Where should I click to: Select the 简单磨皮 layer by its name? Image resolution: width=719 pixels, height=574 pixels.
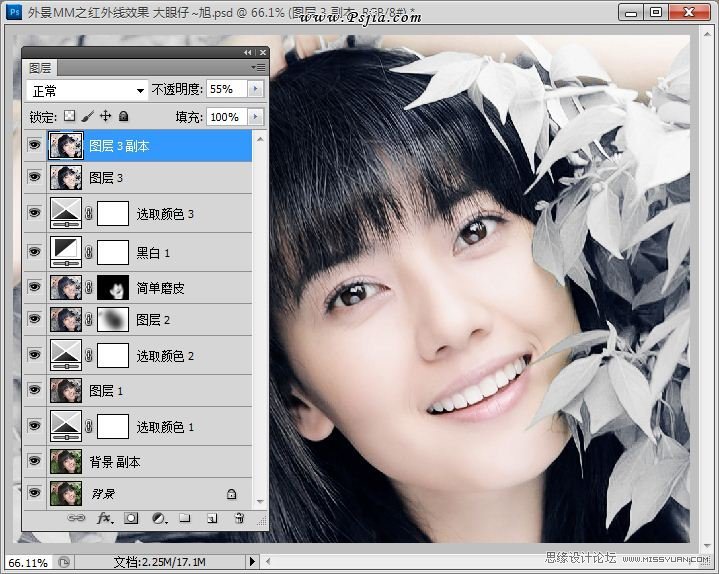click(x=160, y=288)
